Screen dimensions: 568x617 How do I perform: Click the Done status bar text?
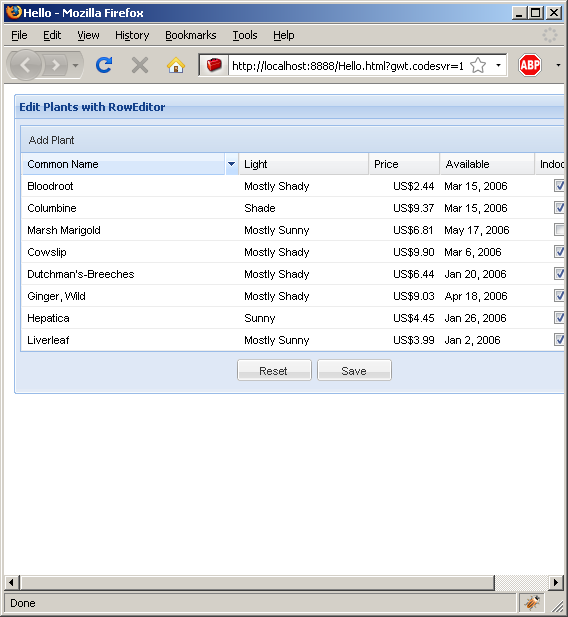23,603
